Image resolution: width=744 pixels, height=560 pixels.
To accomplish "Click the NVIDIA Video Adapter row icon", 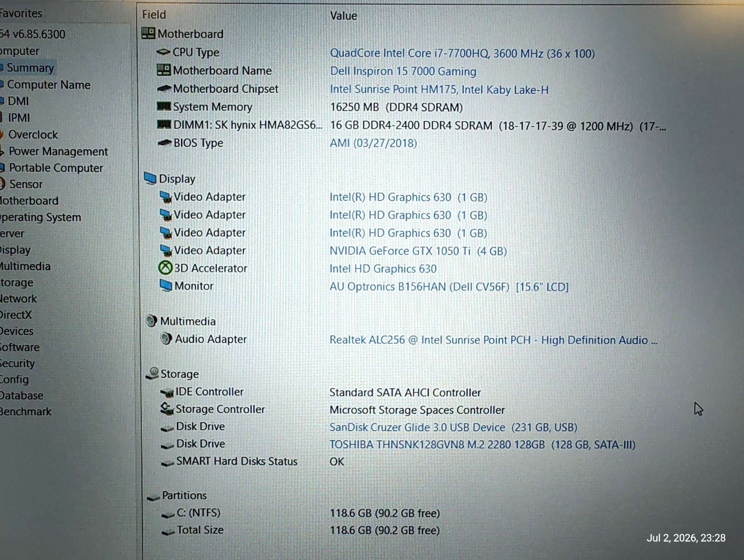I will point(166,250).
